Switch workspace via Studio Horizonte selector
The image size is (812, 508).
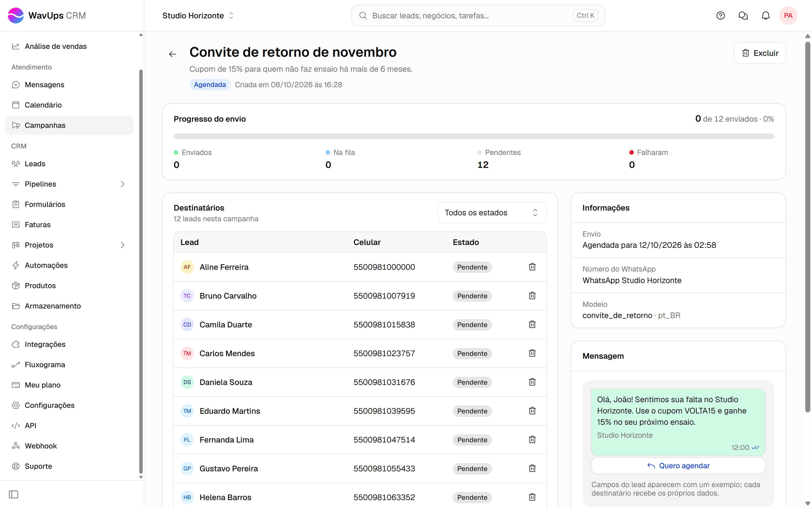coord(198,16)
